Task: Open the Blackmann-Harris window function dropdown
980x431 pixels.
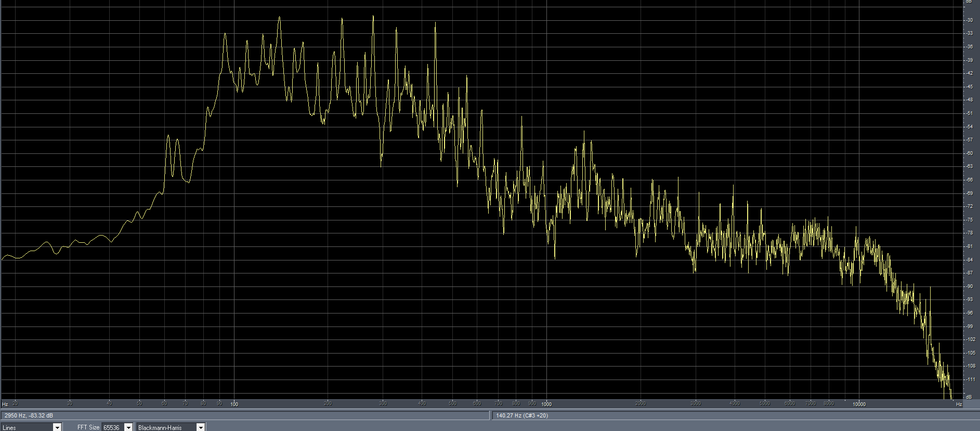Action: tap(171, 427)
